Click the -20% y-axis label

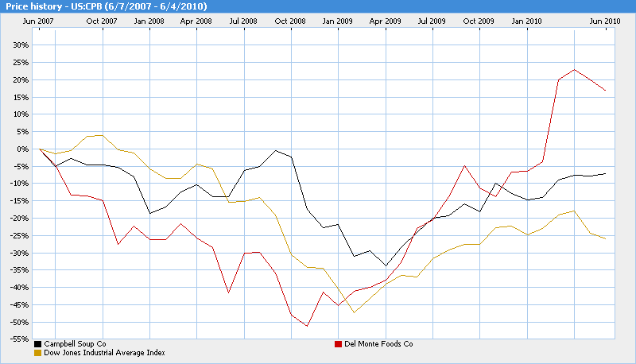click(x=21, y=219)
